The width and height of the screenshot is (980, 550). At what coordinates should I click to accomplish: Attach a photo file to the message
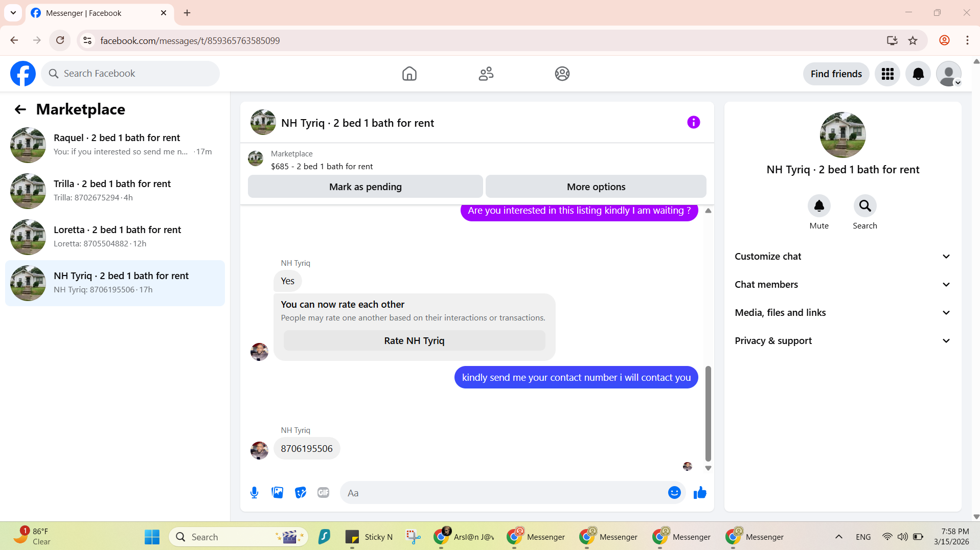277,493
